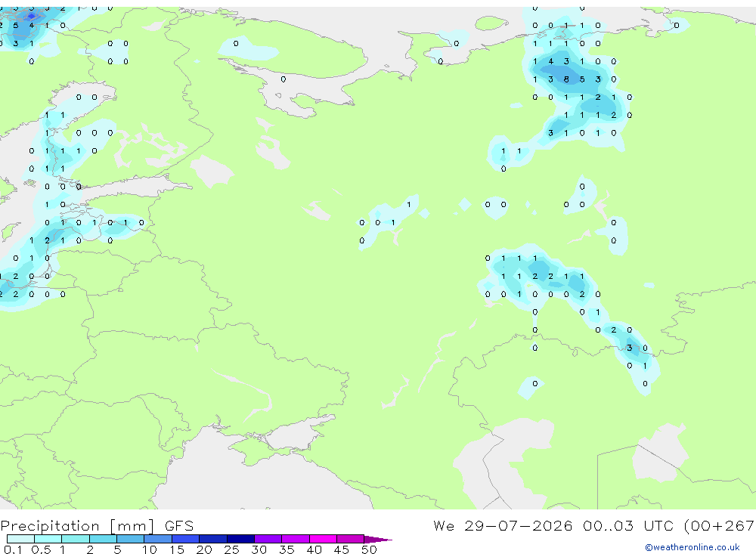The height and width of the screenshot is (554, 756).
Task: Click the legend label '15'
Action: tap(177, 549)
